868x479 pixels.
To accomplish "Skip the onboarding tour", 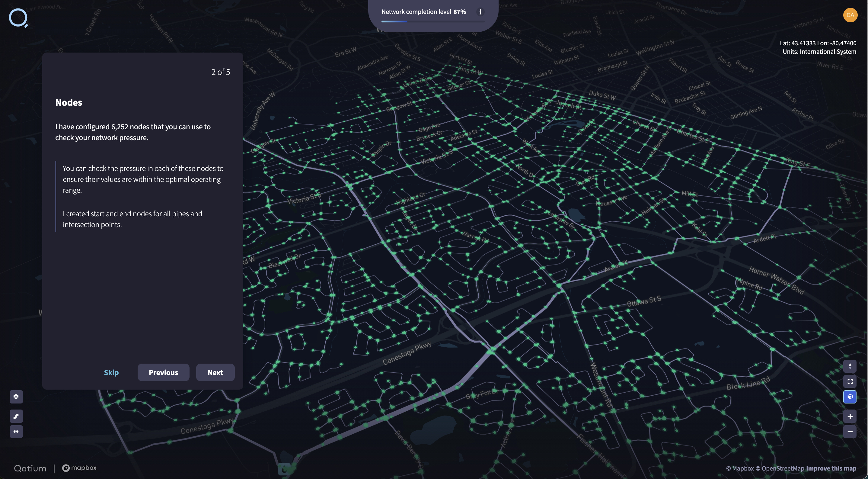I will click(111, 372).
